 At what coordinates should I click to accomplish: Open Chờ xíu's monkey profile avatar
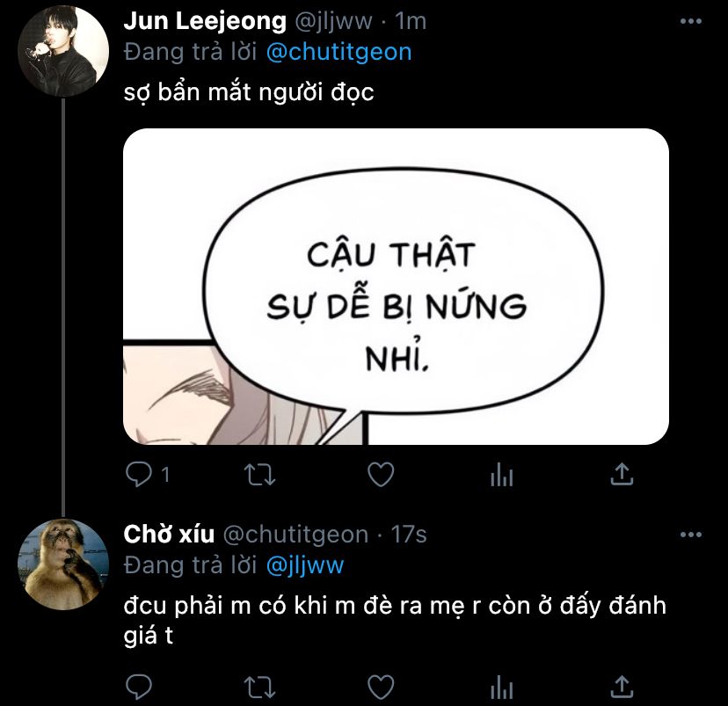63,564
